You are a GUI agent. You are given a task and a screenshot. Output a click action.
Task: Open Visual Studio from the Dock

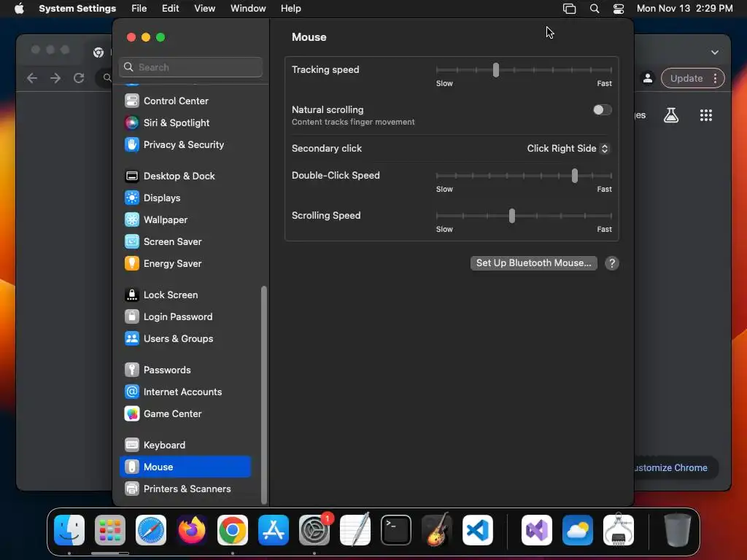tap(537, 530)
